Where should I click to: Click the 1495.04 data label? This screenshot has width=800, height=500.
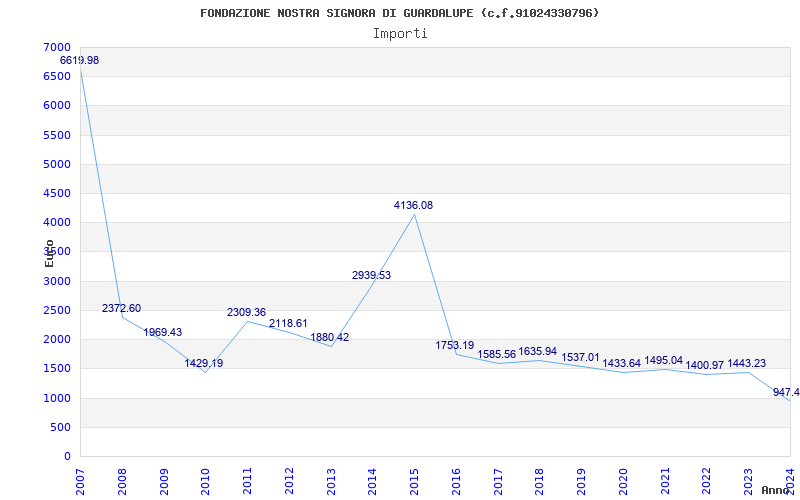[663, 360]
